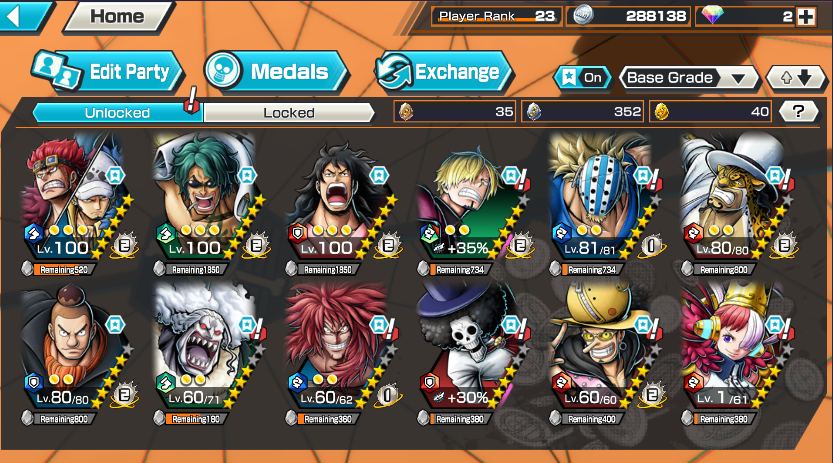Open the Base Grade sort dropdown

688,78
